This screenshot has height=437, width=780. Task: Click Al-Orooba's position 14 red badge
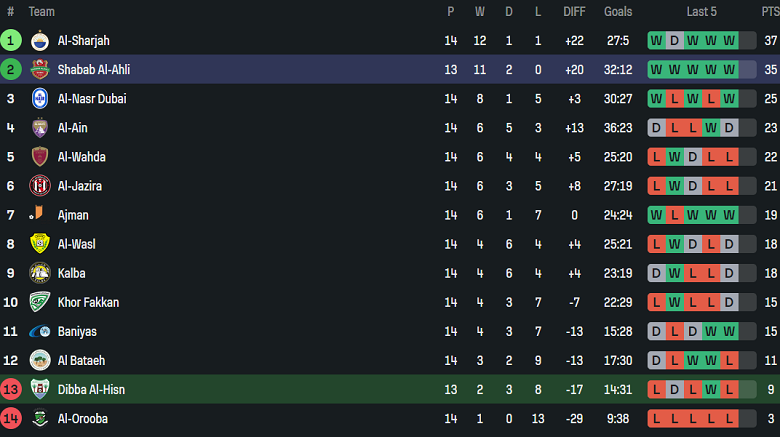[x=11, y=418]
